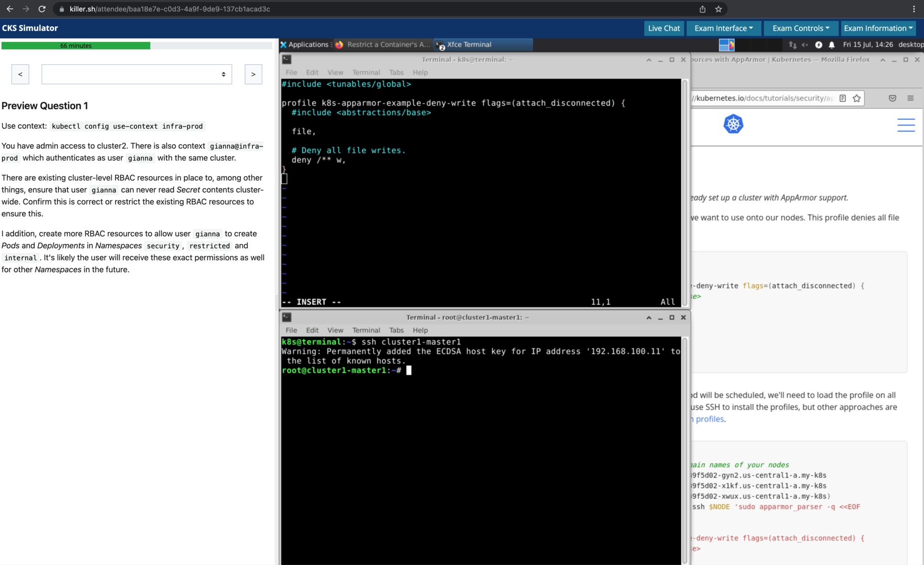Open the Xfce Applications menu
The width and height of the screenshot is (924, 565).
click(305, 45)
